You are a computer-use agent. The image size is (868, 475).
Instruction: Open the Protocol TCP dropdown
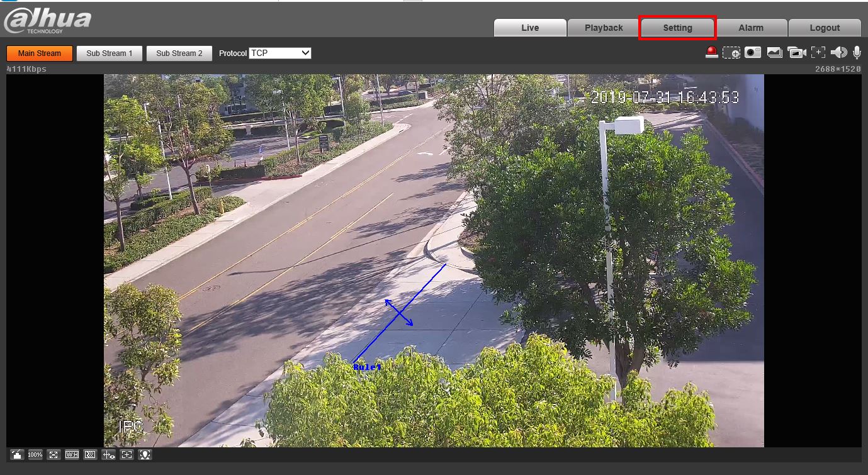(280, 53)
